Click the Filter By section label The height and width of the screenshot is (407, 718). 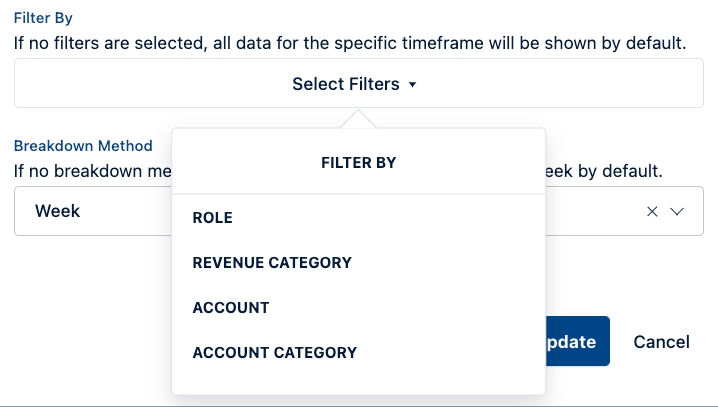pyautogui.click(x=43, y=18)
